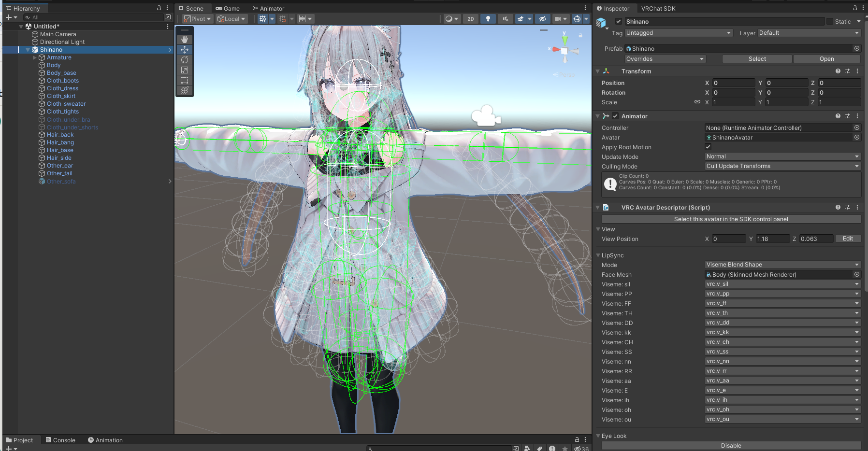
Task: Select the Move tool in Scene
Action: click(185, 50)
